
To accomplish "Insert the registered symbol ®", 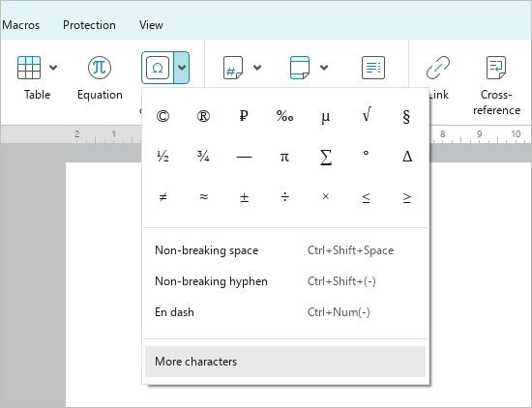I will point(203,116).
